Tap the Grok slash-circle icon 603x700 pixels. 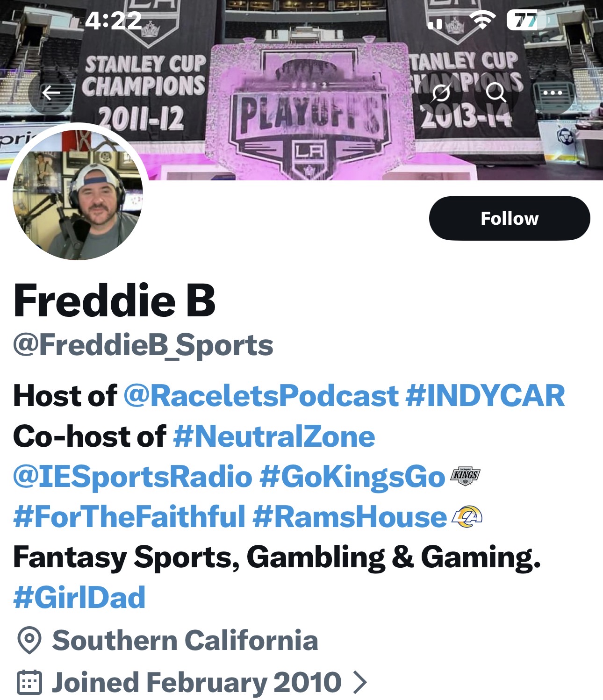point(441,93)
